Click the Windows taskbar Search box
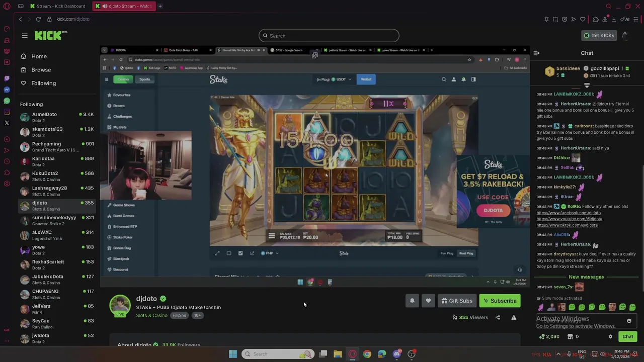The image size is (644, 362). (278, 354)
